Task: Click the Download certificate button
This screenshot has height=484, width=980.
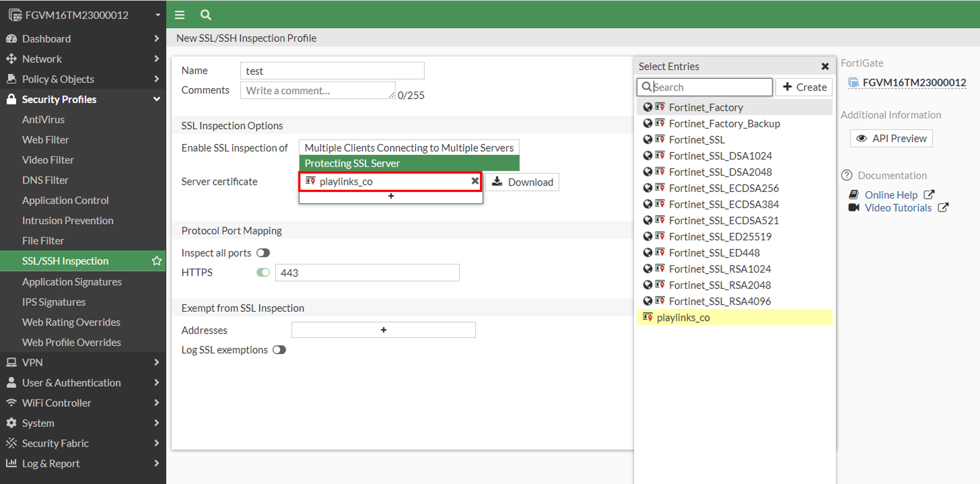Action: click(x=522, y=182)
